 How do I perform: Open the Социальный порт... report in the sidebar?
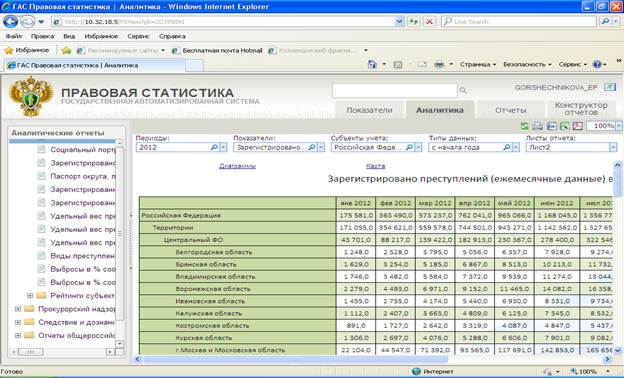click(83, 150)
